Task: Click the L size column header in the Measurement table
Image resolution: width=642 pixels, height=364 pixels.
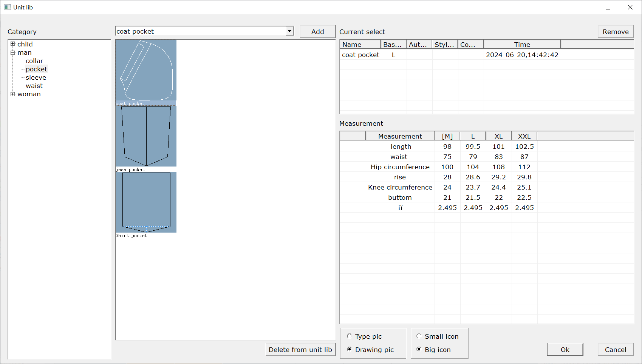Action: [473, 136]
